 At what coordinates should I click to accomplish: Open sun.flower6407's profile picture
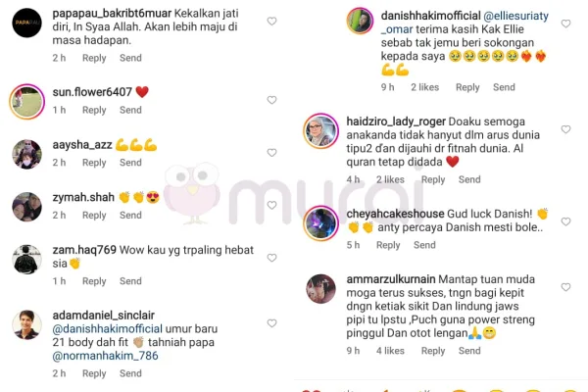coord(27,102)
